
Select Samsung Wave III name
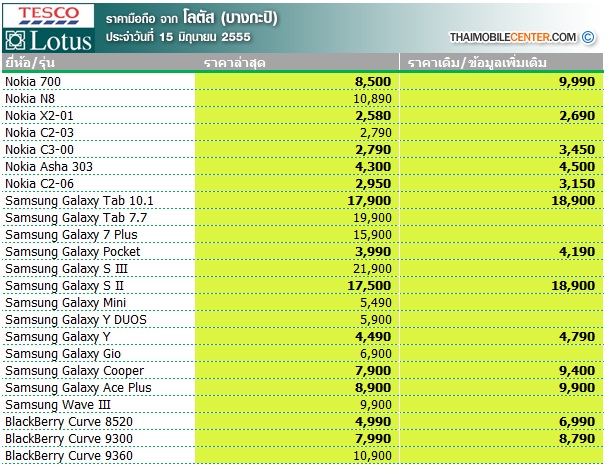point(58,405)
